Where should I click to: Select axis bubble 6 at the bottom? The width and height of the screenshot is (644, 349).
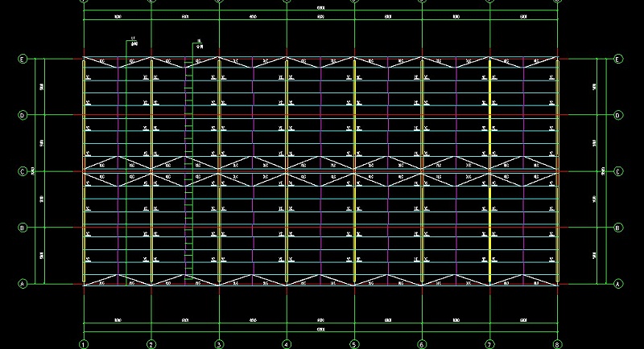(422, 344)
